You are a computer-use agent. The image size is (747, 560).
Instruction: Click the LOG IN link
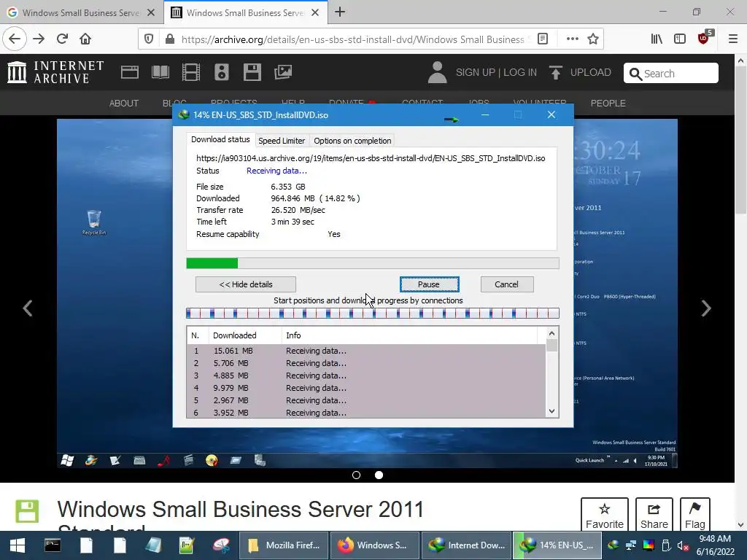pyautogui.click(x=519, y=72)
